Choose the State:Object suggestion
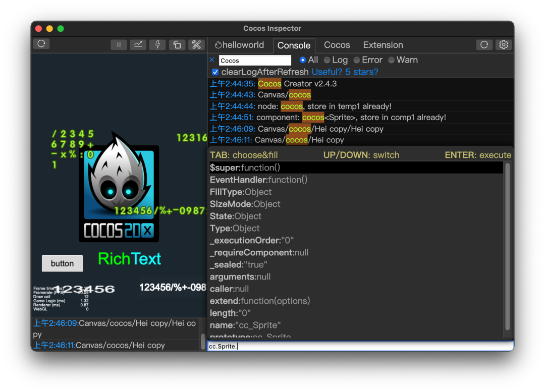 coord(356,216)
